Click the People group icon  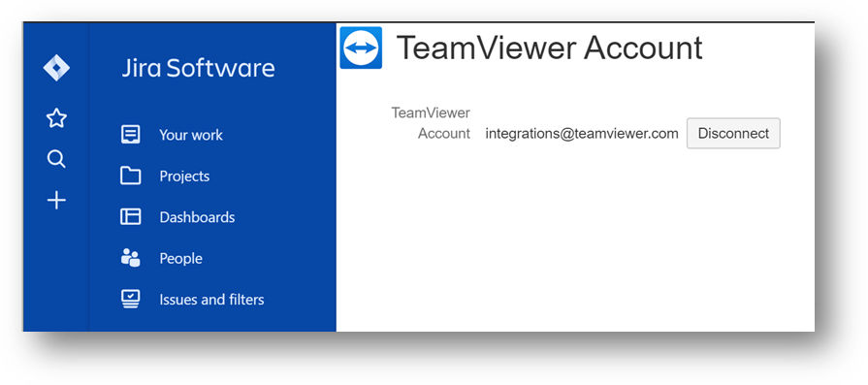(131, 258)
